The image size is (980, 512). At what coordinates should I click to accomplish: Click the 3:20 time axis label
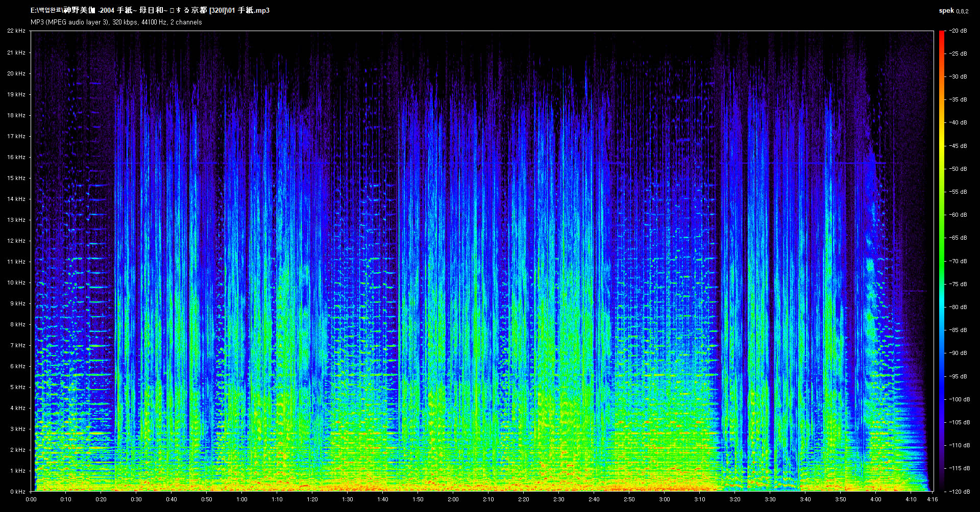click(735, 499)
